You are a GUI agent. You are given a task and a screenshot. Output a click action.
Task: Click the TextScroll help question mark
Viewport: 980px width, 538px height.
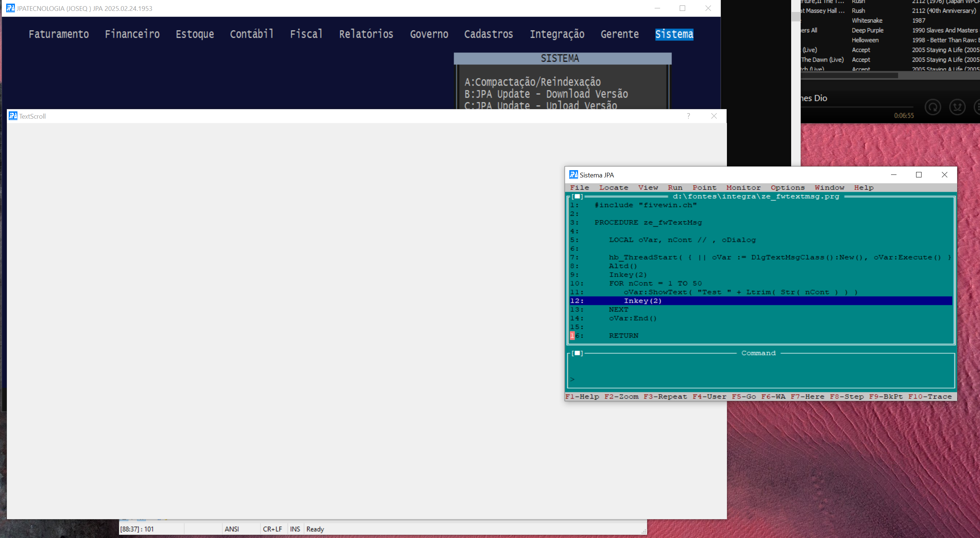point(688,116)
